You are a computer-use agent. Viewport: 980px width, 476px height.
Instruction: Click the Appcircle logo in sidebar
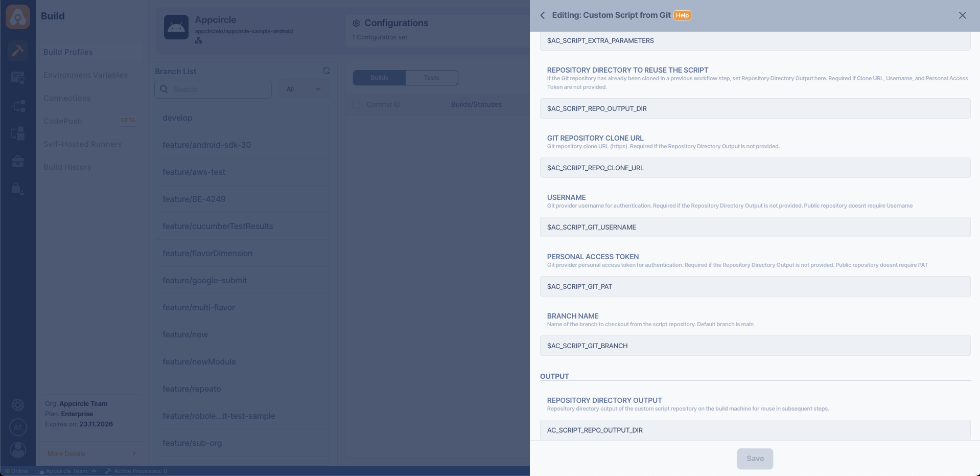pos(18,17)
